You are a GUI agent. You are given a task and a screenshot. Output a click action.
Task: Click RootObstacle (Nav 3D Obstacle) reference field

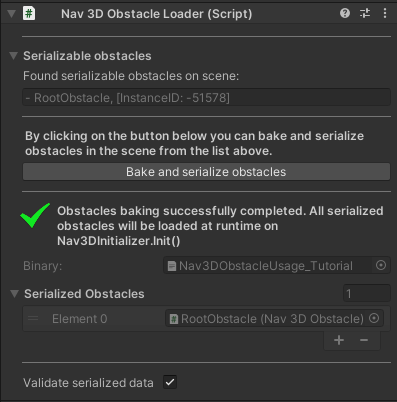click(x=274, y=318)
